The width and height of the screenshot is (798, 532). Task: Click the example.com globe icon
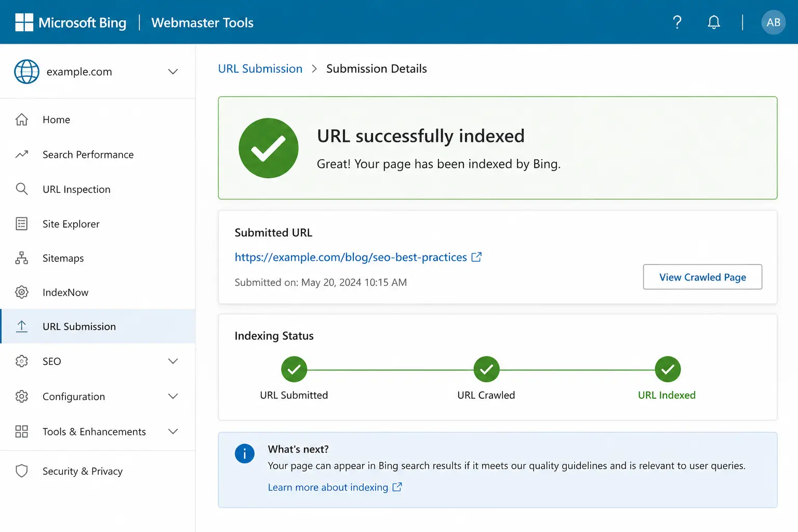point(26,72)
